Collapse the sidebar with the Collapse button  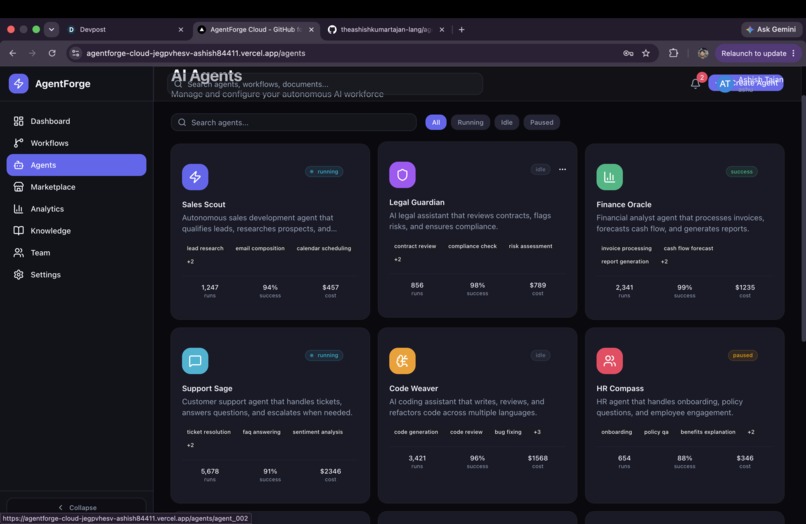(76, 507)
